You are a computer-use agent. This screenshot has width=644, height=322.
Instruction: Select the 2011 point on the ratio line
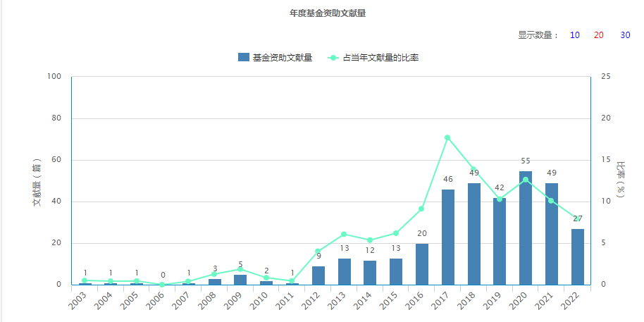click(292, 281)
